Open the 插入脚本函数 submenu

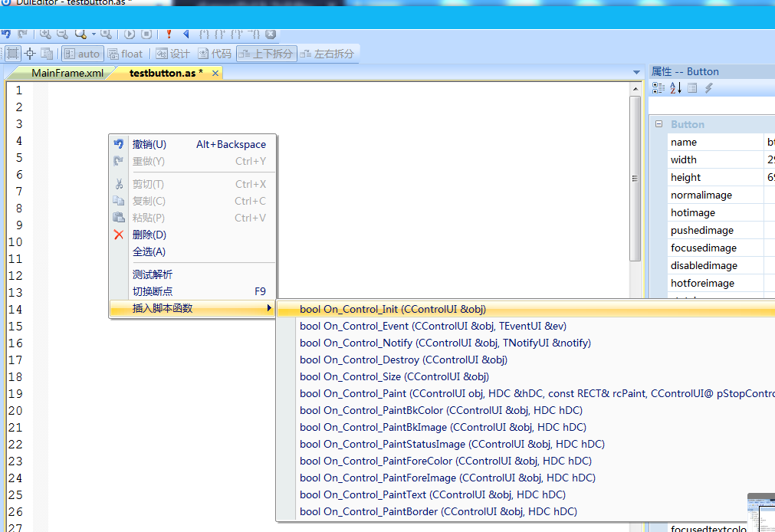pos(161,309)
